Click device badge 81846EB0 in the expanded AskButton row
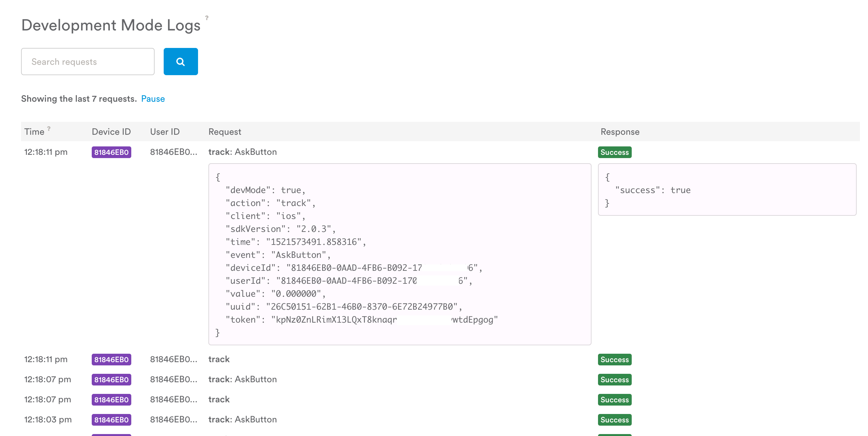The image size is (868, 436). pyautogui.click(x=111, y=152)
